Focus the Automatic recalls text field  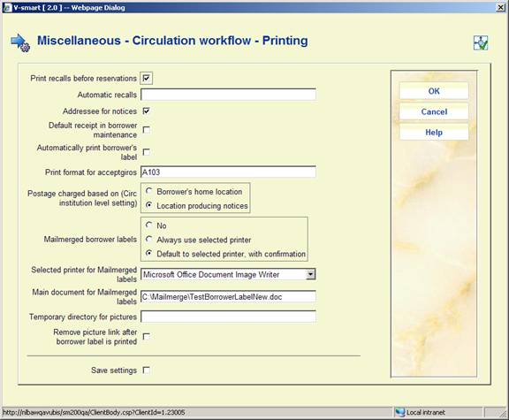click(228, 95)
